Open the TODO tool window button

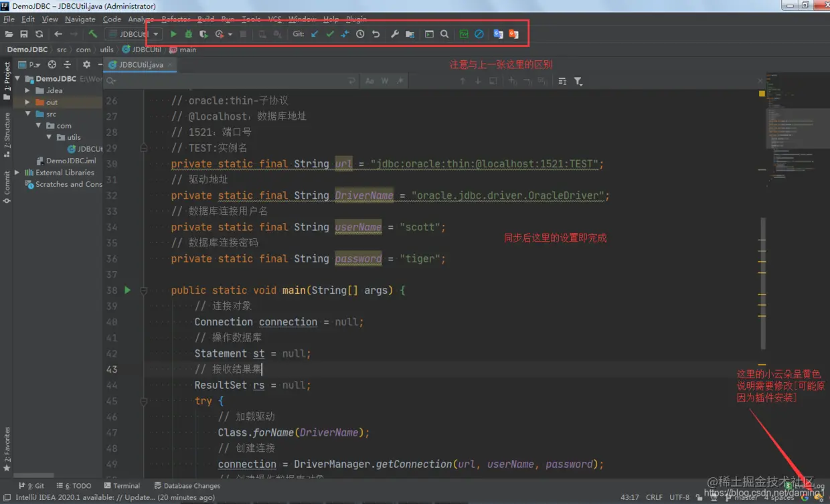coord(74,486)
